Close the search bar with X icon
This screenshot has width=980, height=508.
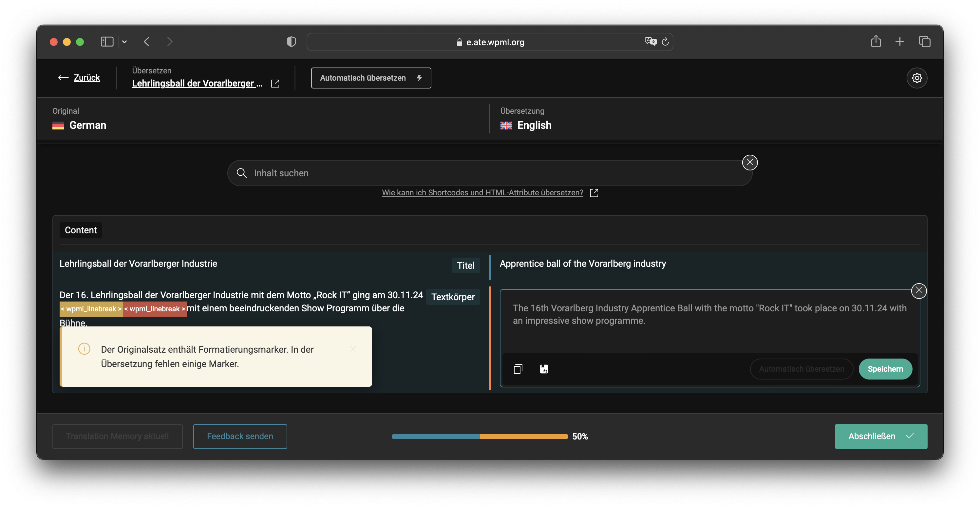click(x=750, y=163)
